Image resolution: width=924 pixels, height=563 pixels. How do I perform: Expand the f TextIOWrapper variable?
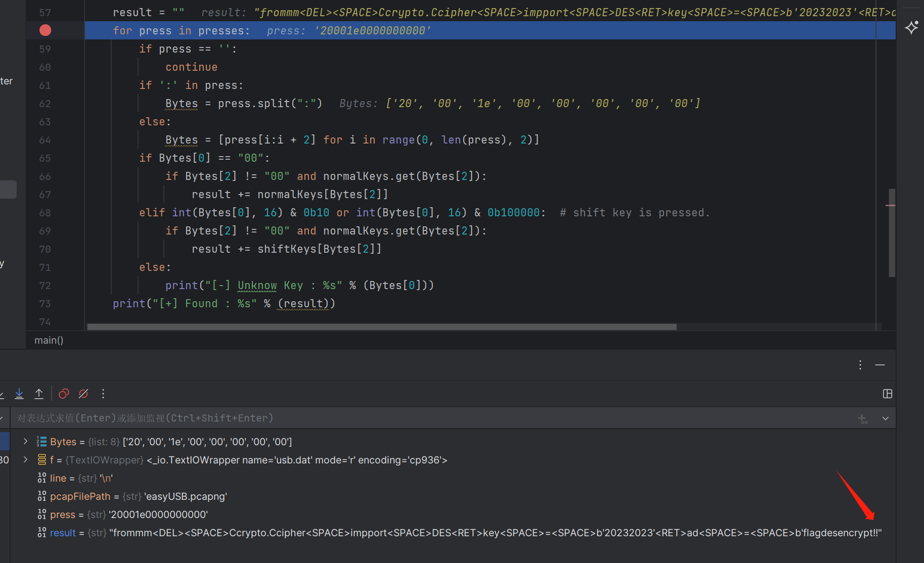25,460
